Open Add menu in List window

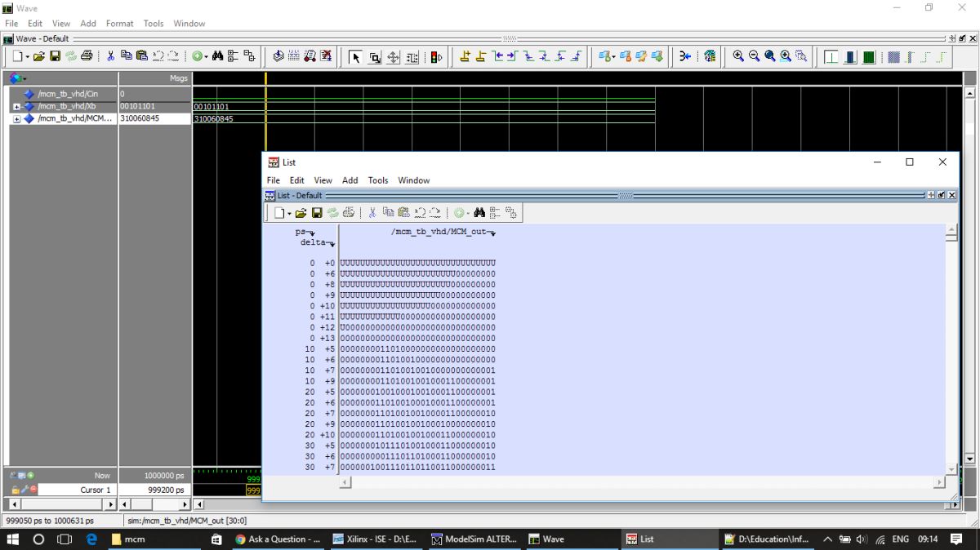[350, 180]
